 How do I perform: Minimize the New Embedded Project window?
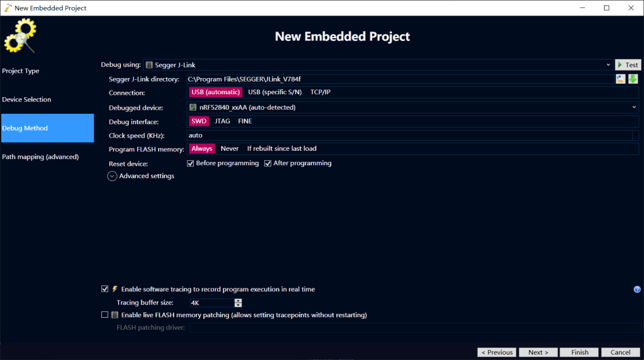coord(583,8)
